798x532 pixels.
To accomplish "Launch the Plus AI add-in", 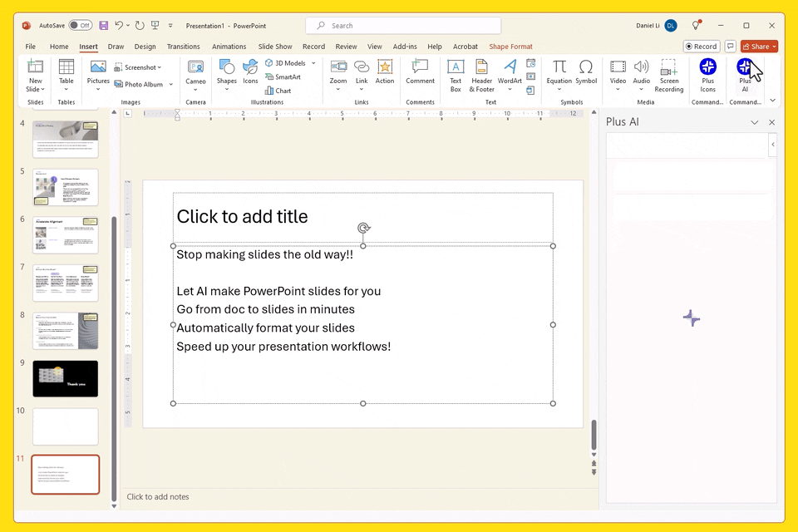I will coord(746,75).
